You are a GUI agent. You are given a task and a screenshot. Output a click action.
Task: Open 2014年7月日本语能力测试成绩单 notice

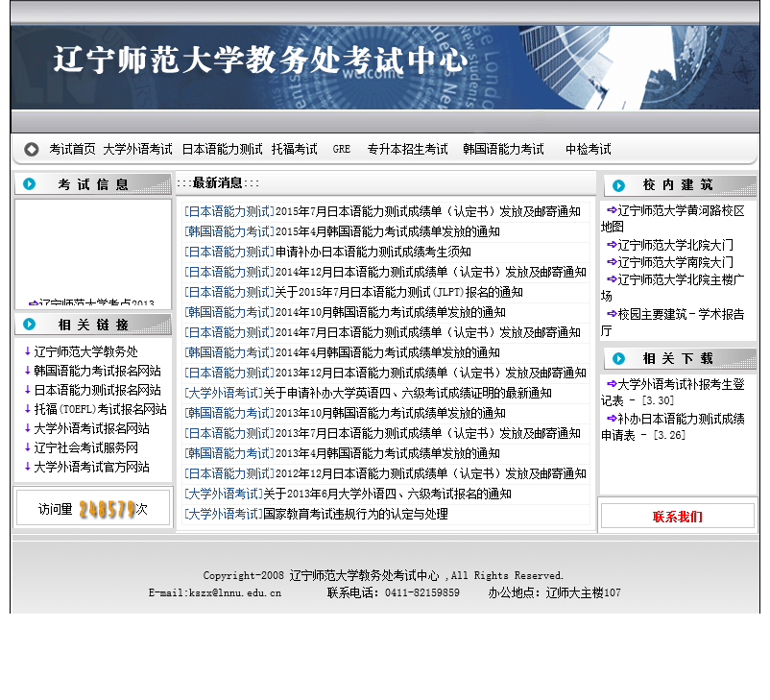pyautogui.click(x=427, y=332)
